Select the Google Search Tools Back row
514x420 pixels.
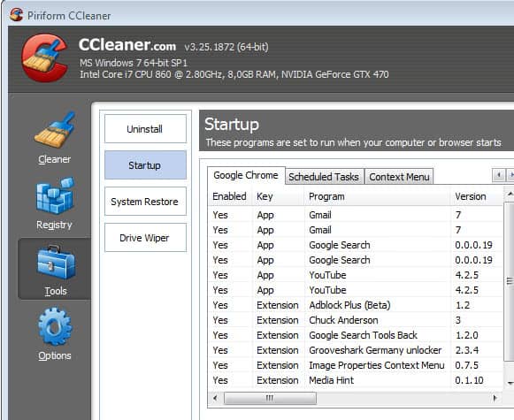pos(355,335)
